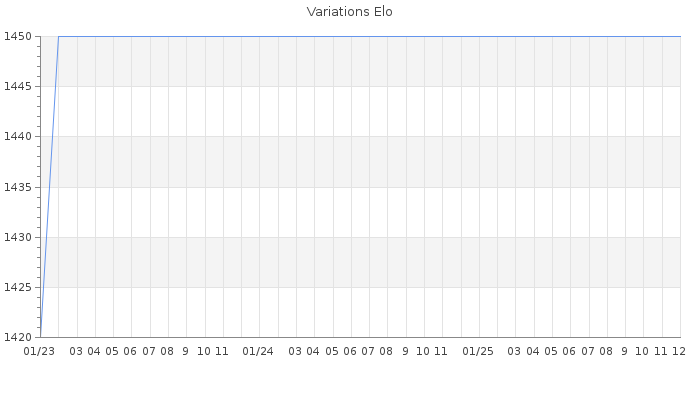This screenshot has height=400, width=700.
Task: Click the final 12 month label
Action: 677,351
